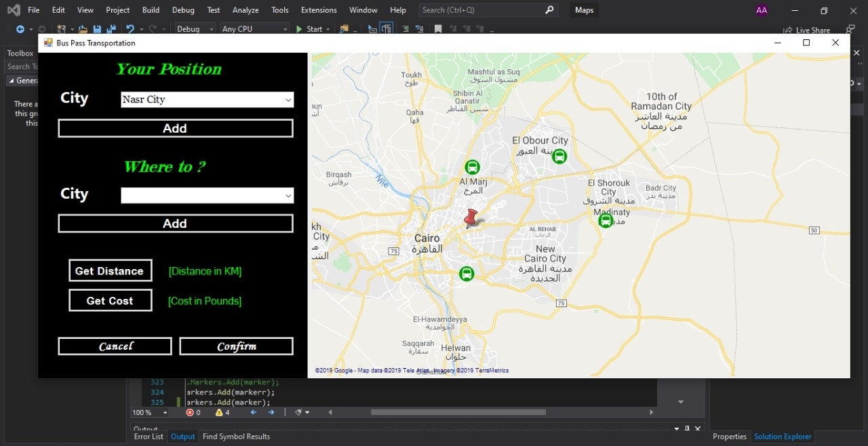868x446 pixels.
Task: Toggle a bookmark with the bookmark icon
Action: 437,28
